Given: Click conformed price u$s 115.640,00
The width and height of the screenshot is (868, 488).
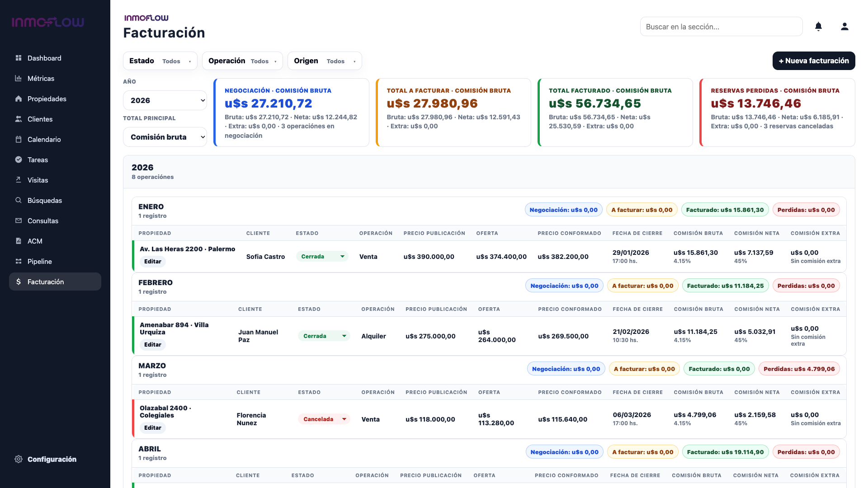Looking at the screenshot, I should click(x=563, y=419).
